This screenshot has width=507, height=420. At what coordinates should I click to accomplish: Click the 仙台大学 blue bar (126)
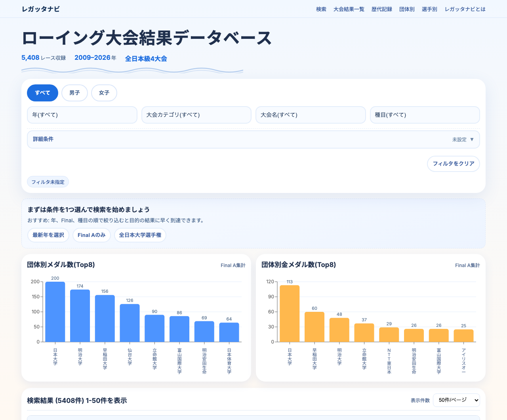pos(130,323)
